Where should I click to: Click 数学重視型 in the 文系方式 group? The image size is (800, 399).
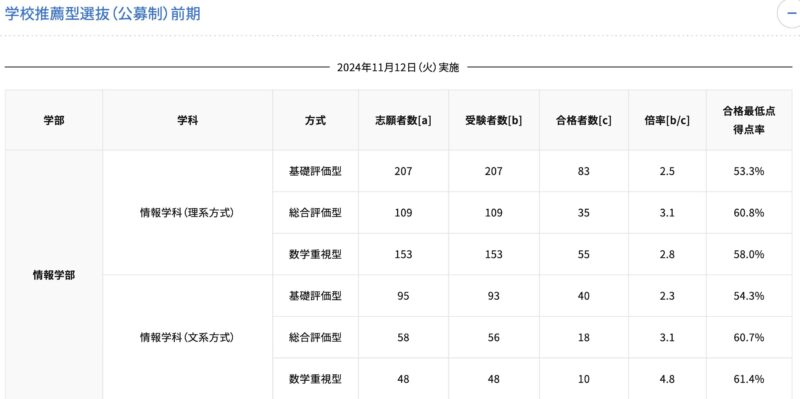[x=315, y=379]
